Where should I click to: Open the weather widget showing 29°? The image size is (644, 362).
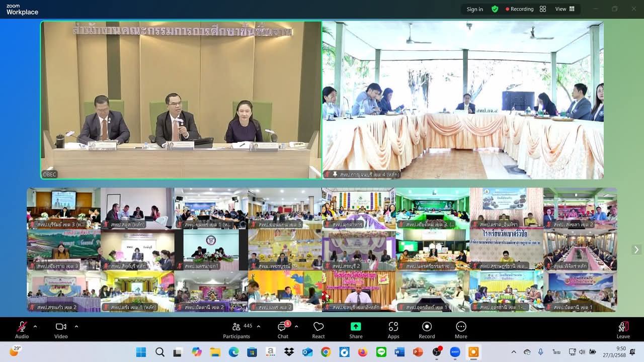pos(14,351)
